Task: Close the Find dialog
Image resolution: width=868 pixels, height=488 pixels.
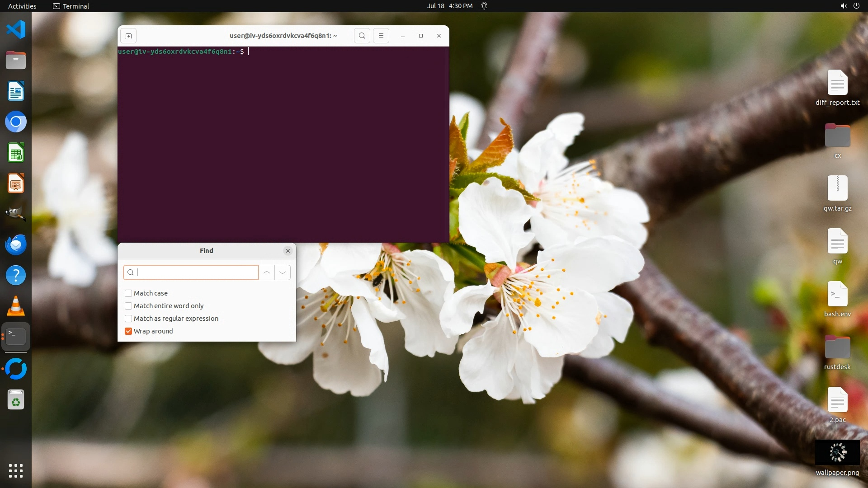Action: [288, 251]
